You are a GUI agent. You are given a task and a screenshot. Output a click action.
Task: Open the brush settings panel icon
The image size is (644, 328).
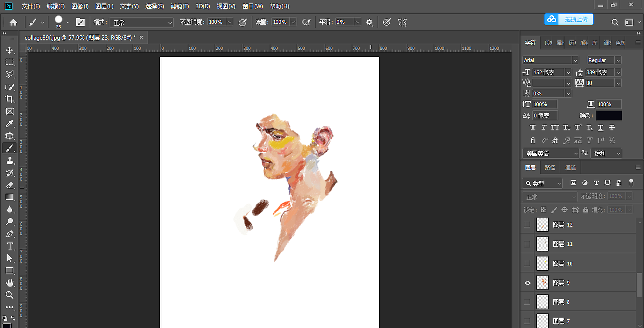coord(80,22)
